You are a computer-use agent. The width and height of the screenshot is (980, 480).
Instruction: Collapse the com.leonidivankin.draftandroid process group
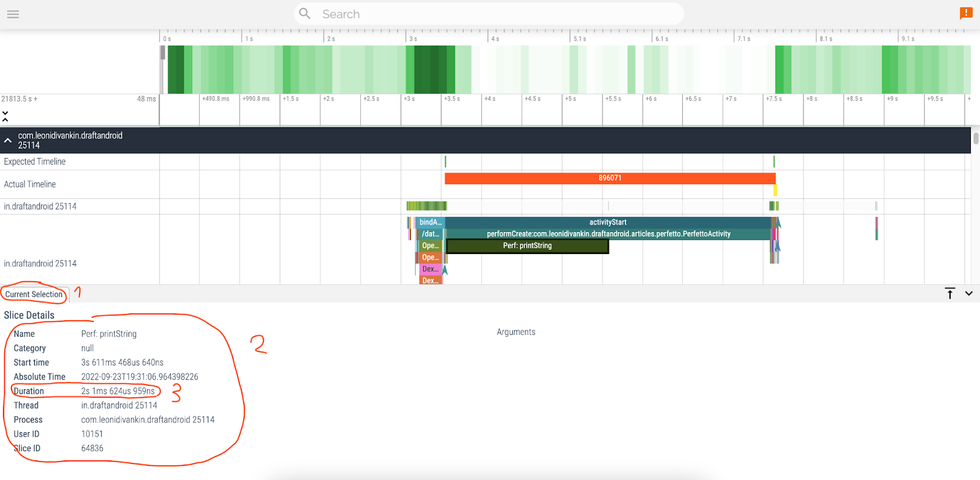[x=8, y=140]
